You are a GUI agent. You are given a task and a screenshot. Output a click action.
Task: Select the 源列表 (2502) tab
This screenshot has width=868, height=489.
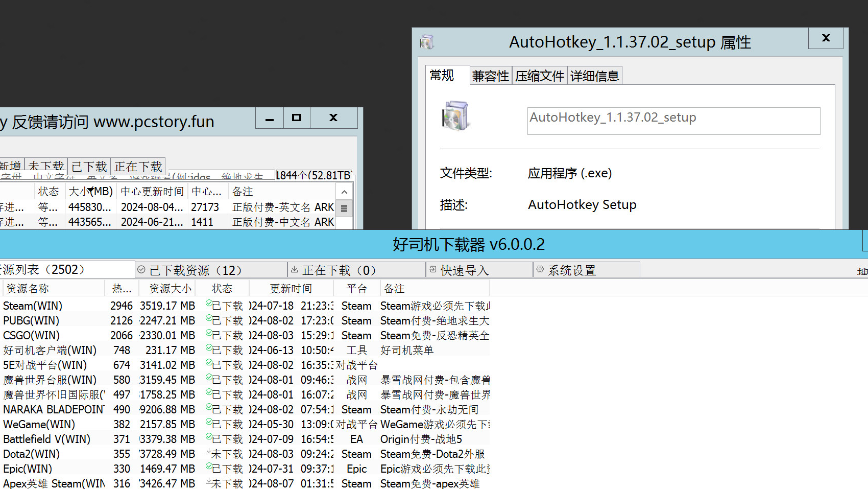(x=66, y=269)
